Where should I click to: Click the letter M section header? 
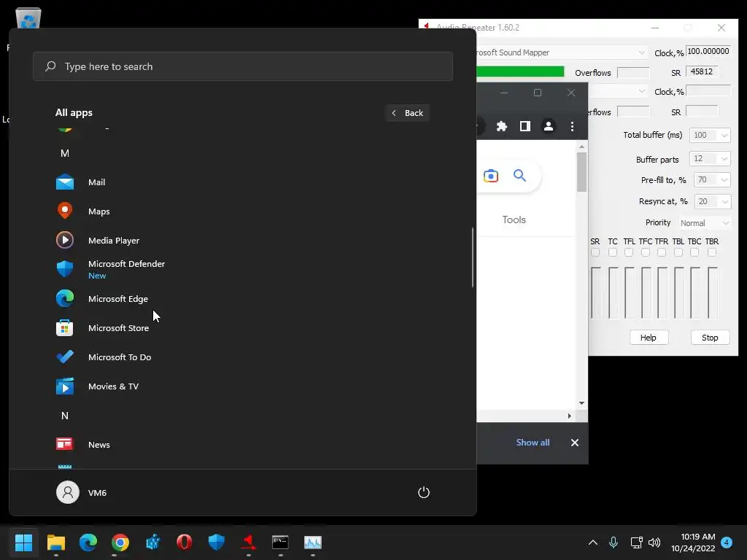pyautogui.click(x=65, y=153)
